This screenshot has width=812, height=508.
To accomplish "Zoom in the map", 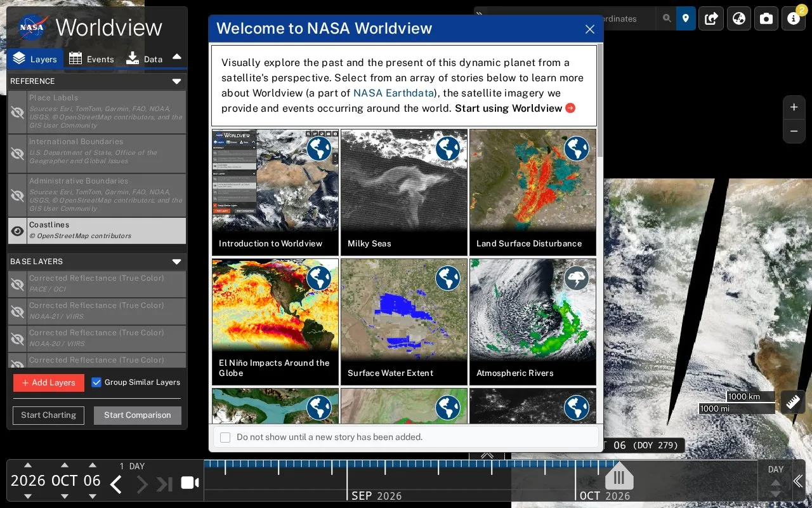I will tap(794, 107).
